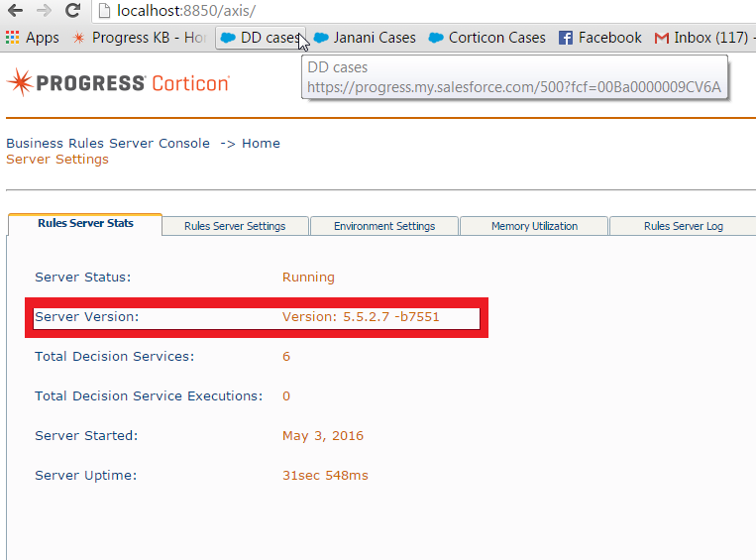The height and width of the screenshot is (560, 756).
Task: Reload the page with the refresh icon
Action: (x=72, y=10)
